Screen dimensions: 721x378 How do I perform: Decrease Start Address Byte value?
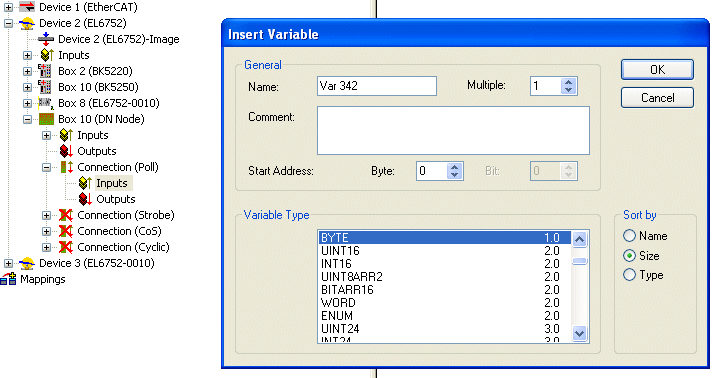click(454, 175)
